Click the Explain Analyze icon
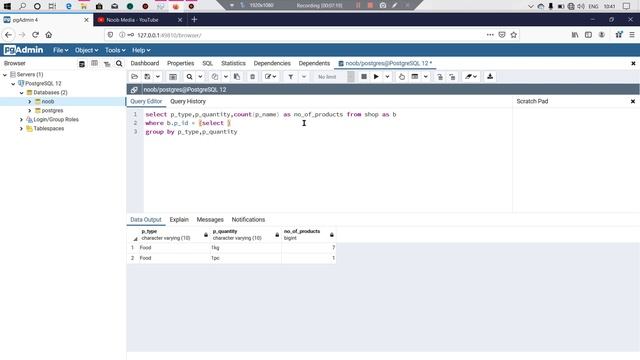640x360 pixels. pos(415,77)
